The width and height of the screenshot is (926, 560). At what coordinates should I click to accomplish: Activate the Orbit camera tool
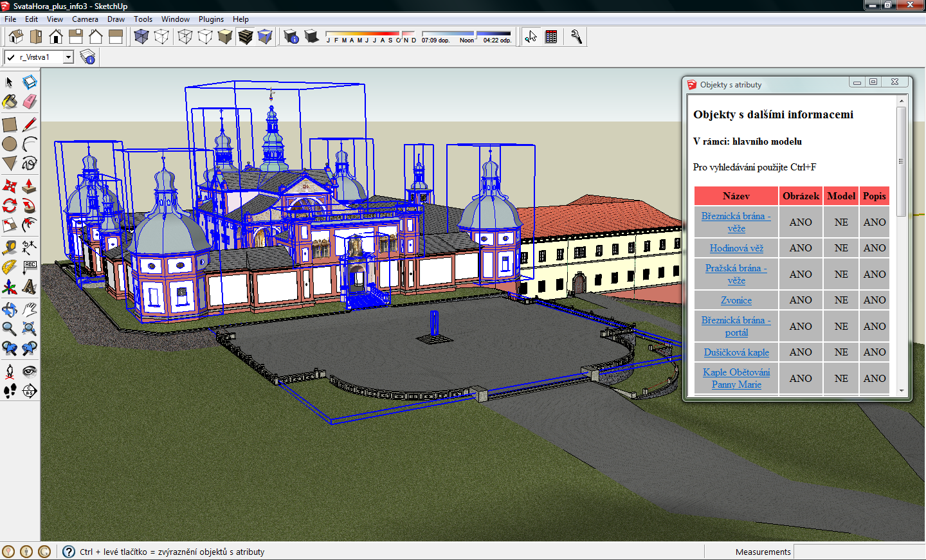pos(9,309)
